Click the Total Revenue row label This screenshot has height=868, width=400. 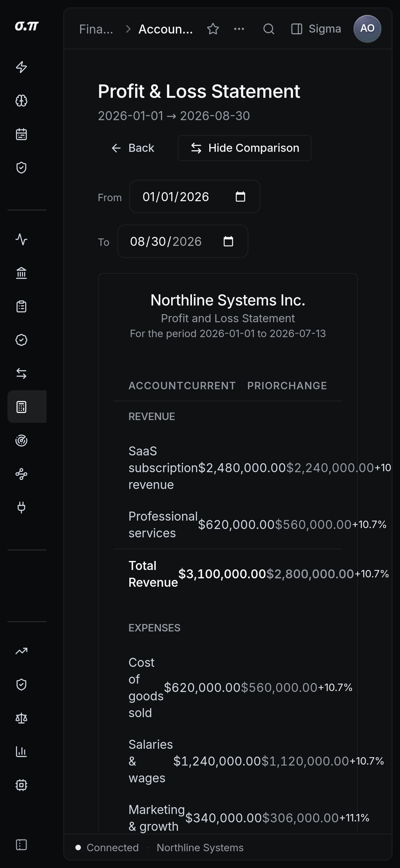coord(153,574)
